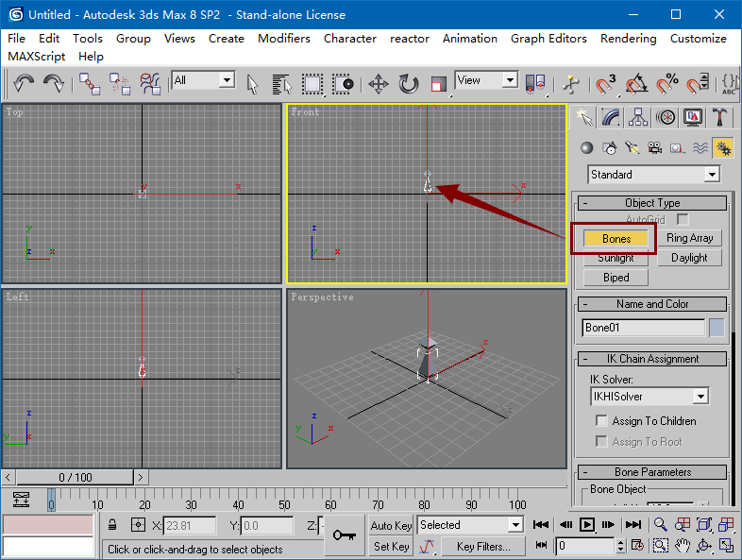Open the Standard category dropdown

click(711, 175)
